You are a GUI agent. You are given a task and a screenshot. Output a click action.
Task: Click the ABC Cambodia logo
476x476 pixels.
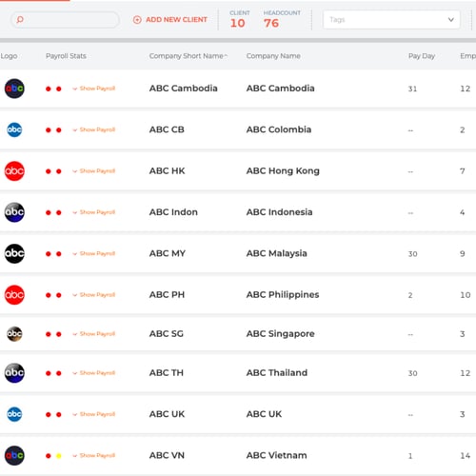tap(14, 89)
